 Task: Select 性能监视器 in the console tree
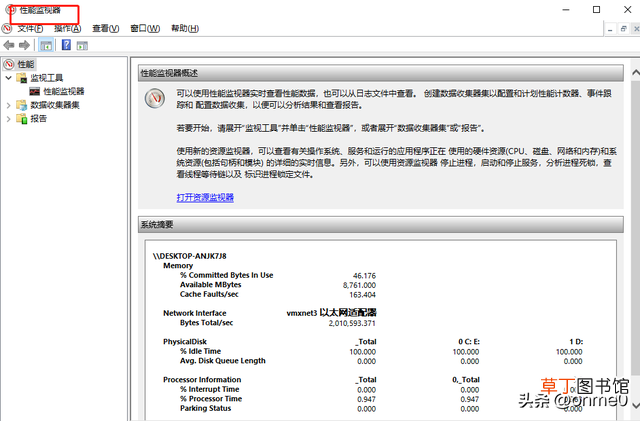(64, 91)
